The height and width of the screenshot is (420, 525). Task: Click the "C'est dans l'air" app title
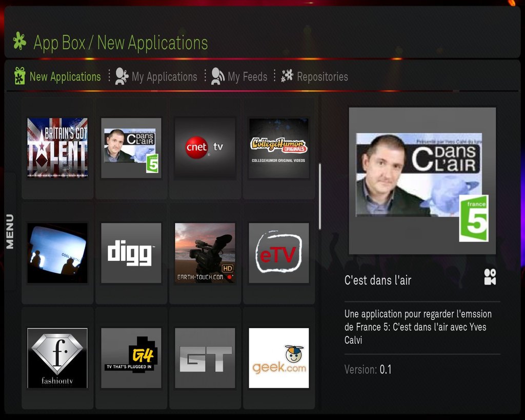(378, 280)
